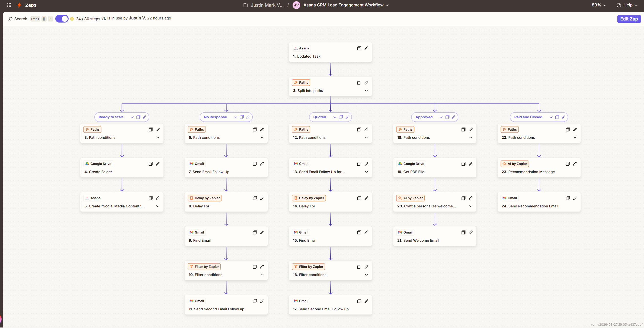Copy step 24 Send Recommendation Email

pyautogui.click(x=567, y=198)
